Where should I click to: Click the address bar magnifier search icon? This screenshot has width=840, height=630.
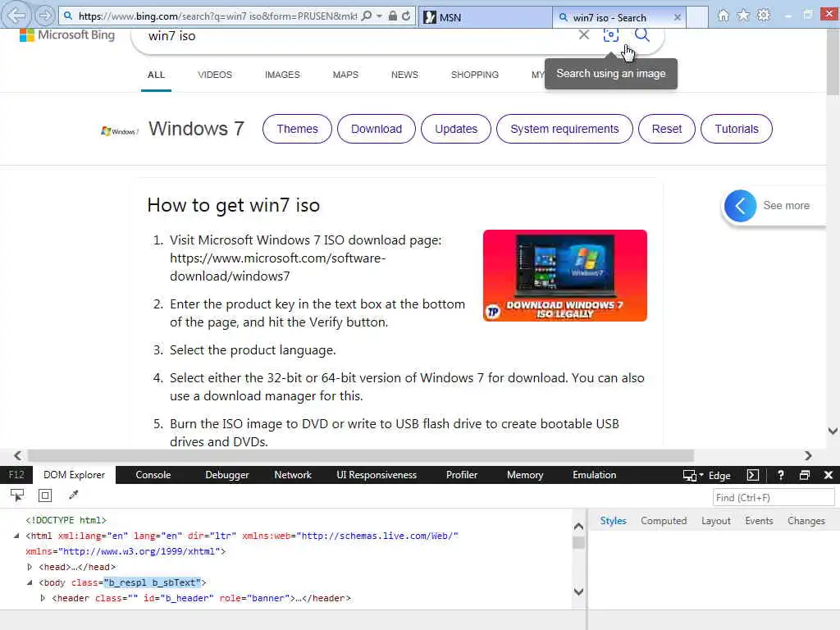click(367, 16)
